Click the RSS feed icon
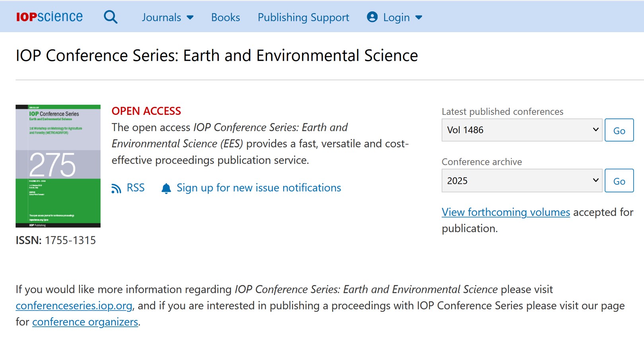 116,188
